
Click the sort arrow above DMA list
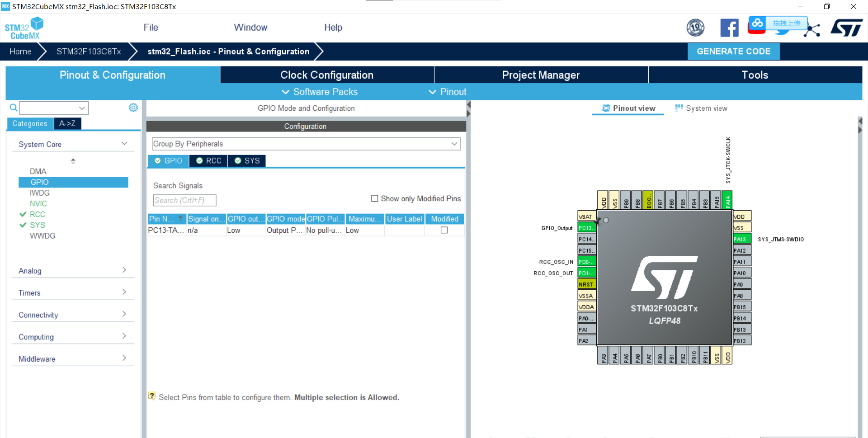coord(73,161)
